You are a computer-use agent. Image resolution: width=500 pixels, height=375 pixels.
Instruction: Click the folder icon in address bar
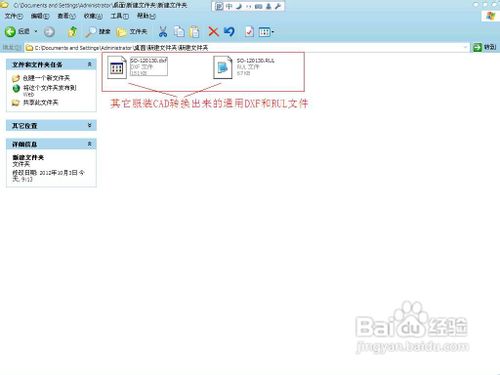(29, 48)
